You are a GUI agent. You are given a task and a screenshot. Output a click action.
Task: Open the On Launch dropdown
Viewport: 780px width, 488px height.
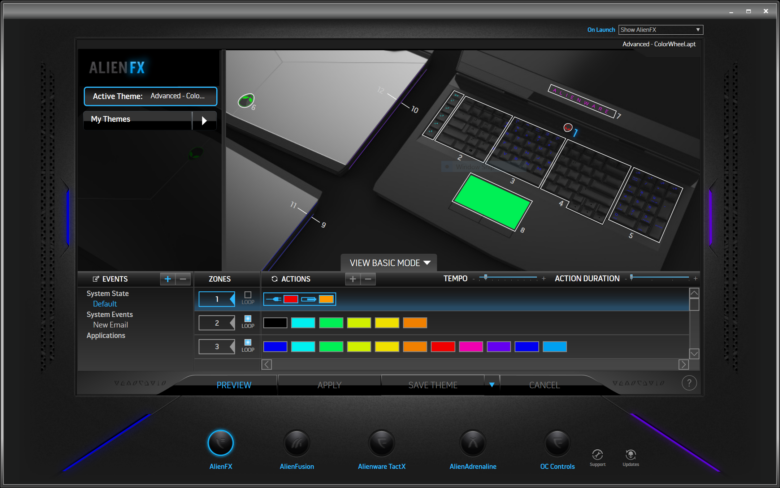coord(660,30)
